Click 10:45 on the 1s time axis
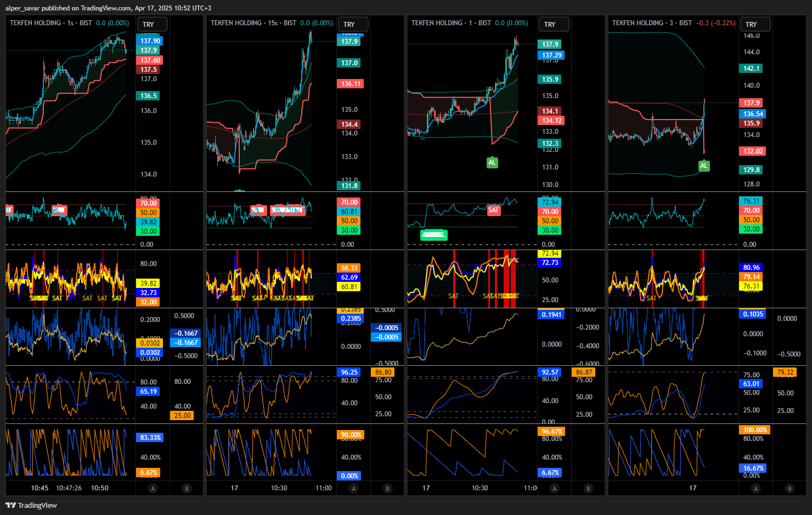This screenshot has height=515, width=812. coord(40,488)
